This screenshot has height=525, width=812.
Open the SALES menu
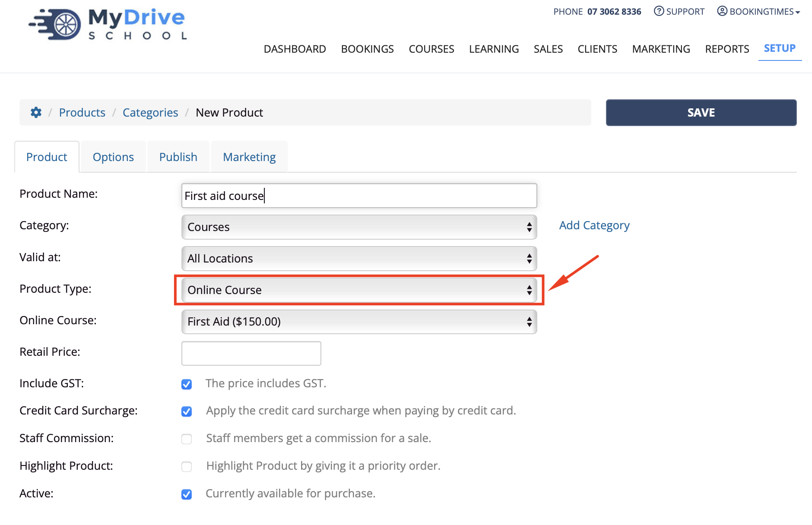point(548,49)
